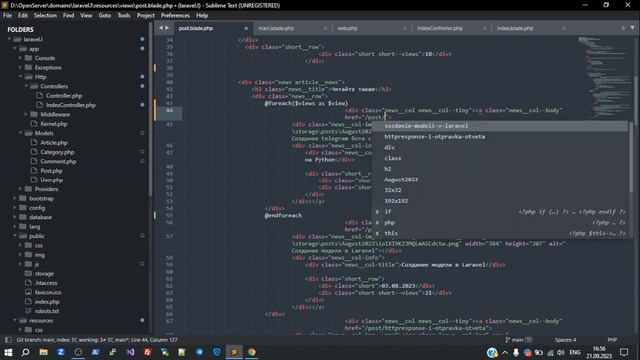This screenshot has width=640, height=360.
Task: Open Post.php model file
Action: coord(51,171)
